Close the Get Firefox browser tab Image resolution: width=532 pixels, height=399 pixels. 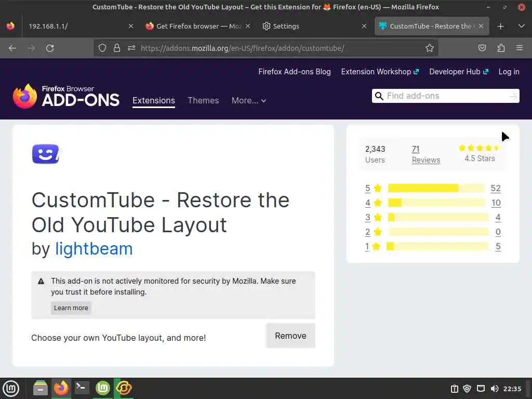[x=248, y=26]
